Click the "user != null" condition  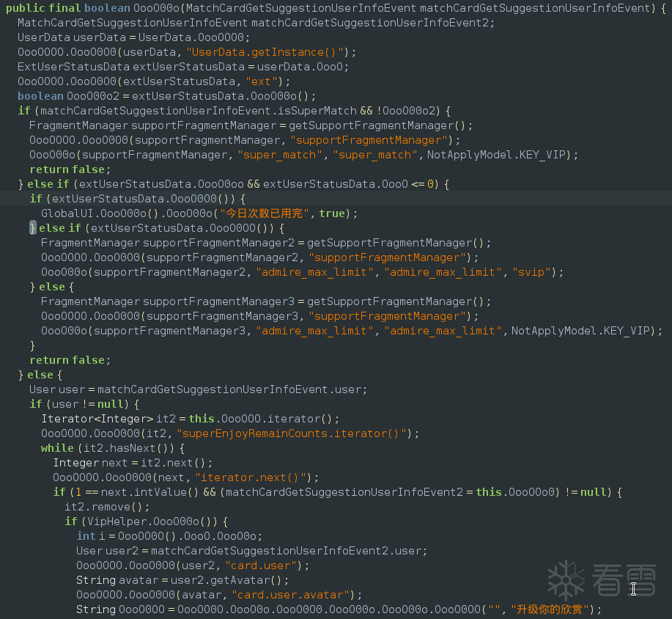(88, 405)
